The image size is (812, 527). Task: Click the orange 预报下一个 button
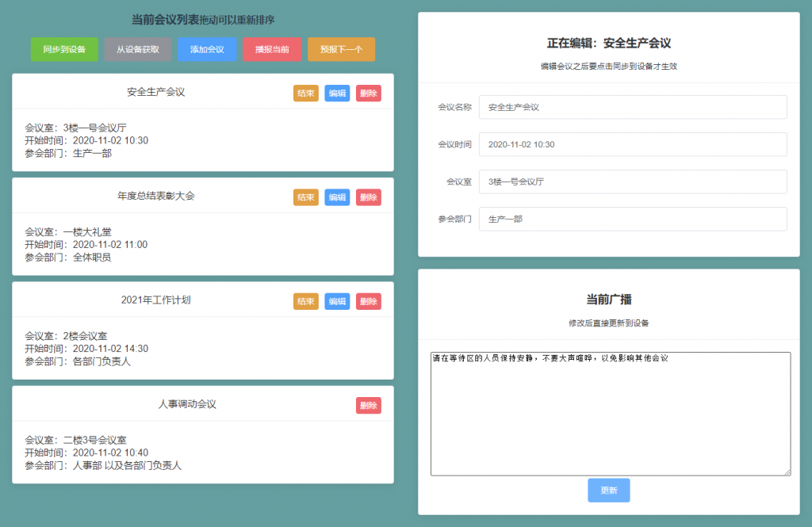coord(341,49)
